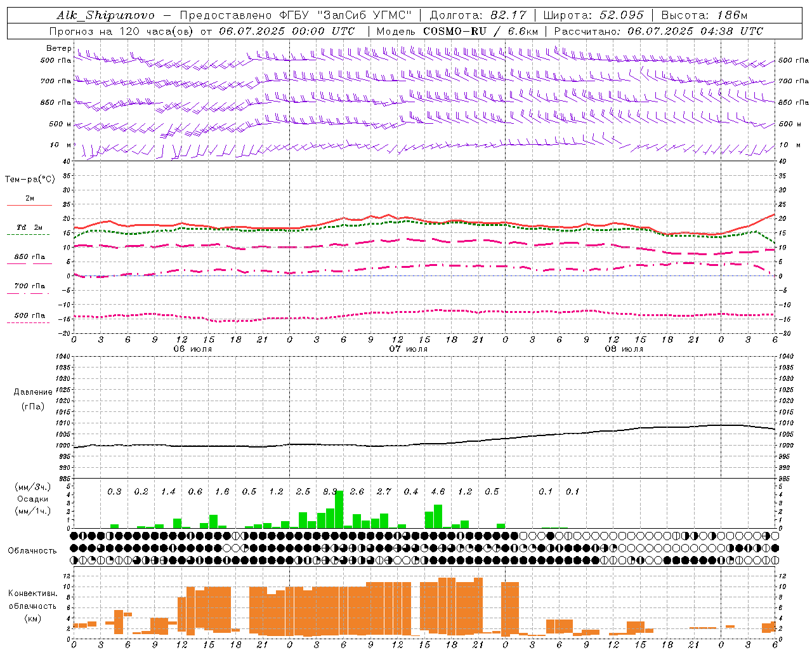
Task: Click the Облачность row label
Action: click(x=32, y=551)
